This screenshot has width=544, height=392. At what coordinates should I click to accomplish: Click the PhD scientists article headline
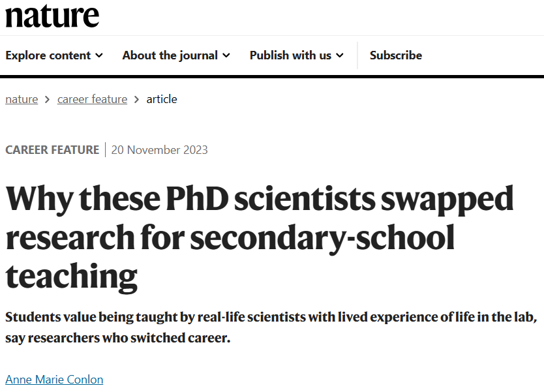[260, 238]
